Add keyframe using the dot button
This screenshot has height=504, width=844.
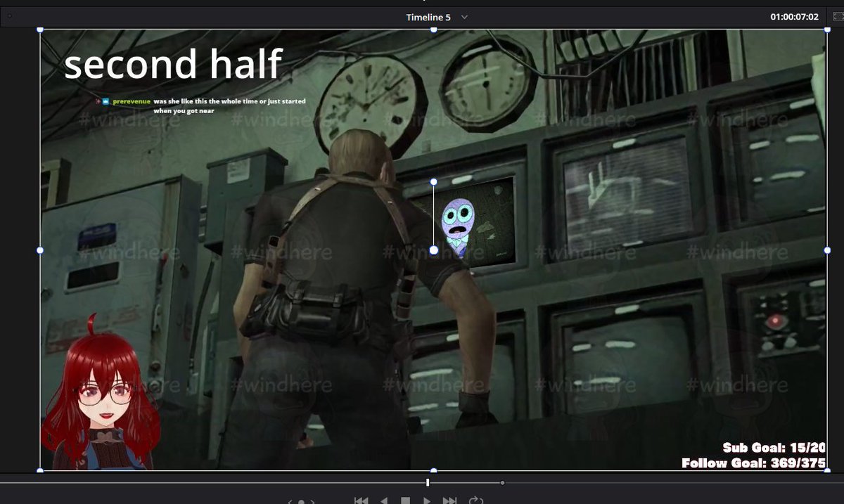point(302,502)
